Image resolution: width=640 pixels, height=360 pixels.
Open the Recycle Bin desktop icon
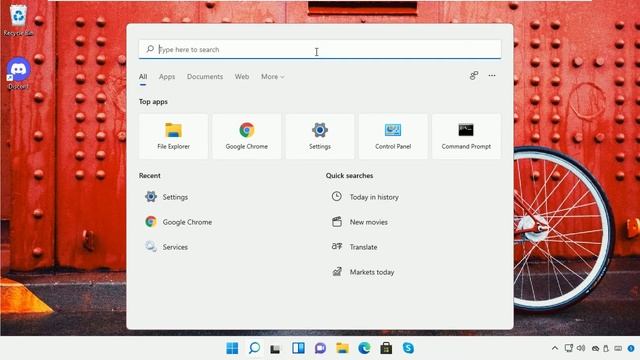point(18,20)
